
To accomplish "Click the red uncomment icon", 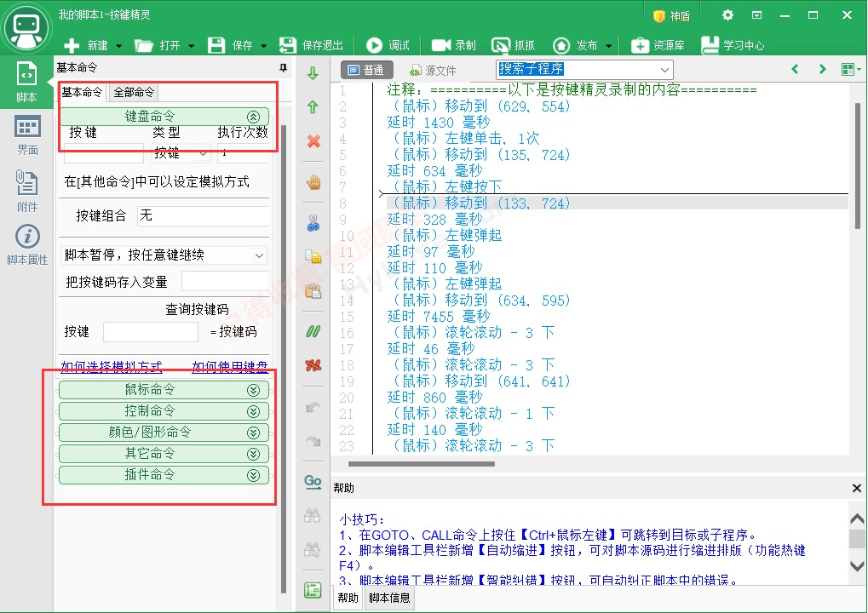I will (313, 365).
